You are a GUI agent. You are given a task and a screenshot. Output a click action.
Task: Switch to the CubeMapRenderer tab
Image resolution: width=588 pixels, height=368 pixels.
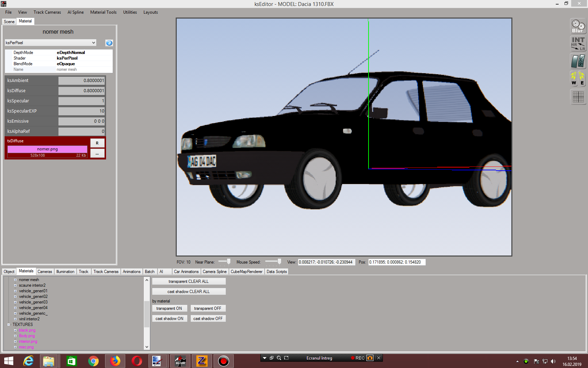click(x=246, y=272)
